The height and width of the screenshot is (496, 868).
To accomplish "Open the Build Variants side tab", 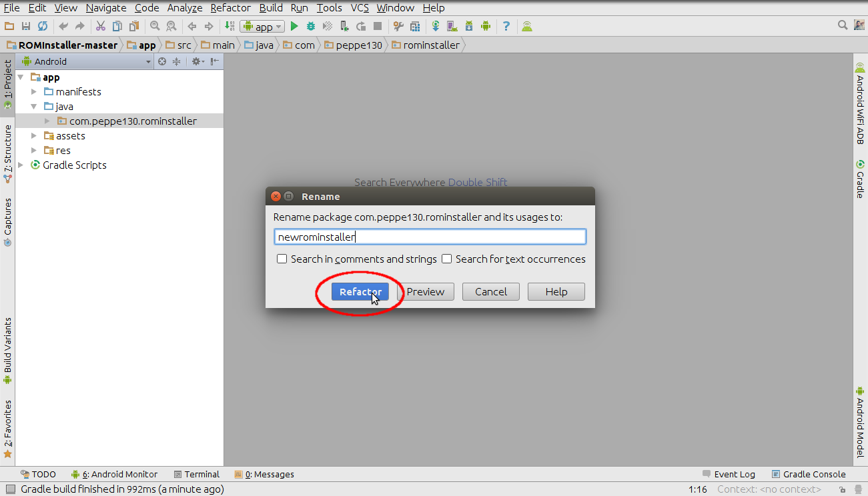I will 7,351.
